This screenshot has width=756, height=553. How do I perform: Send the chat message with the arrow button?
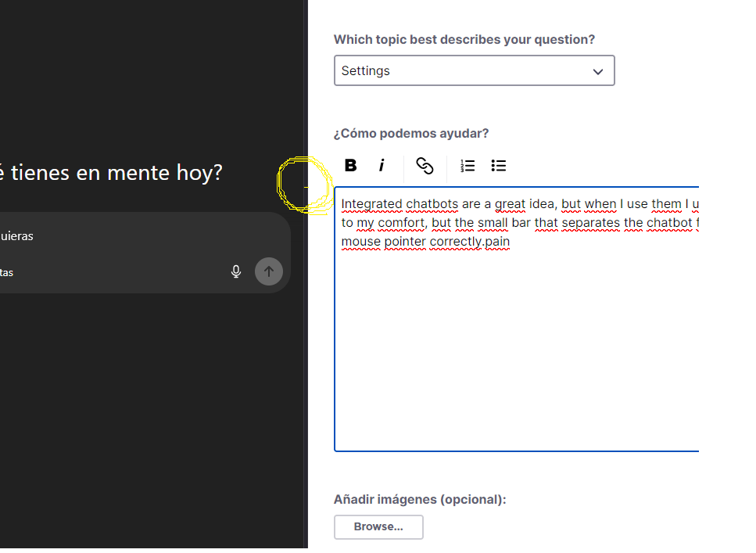[269, 271]
